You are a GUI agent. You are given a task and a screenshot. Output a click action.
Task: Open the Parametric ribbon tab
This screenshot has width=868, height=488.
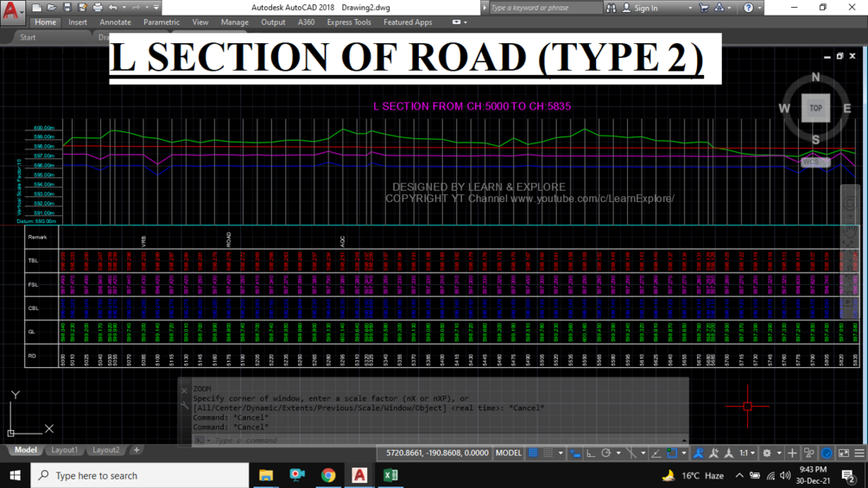162,22
